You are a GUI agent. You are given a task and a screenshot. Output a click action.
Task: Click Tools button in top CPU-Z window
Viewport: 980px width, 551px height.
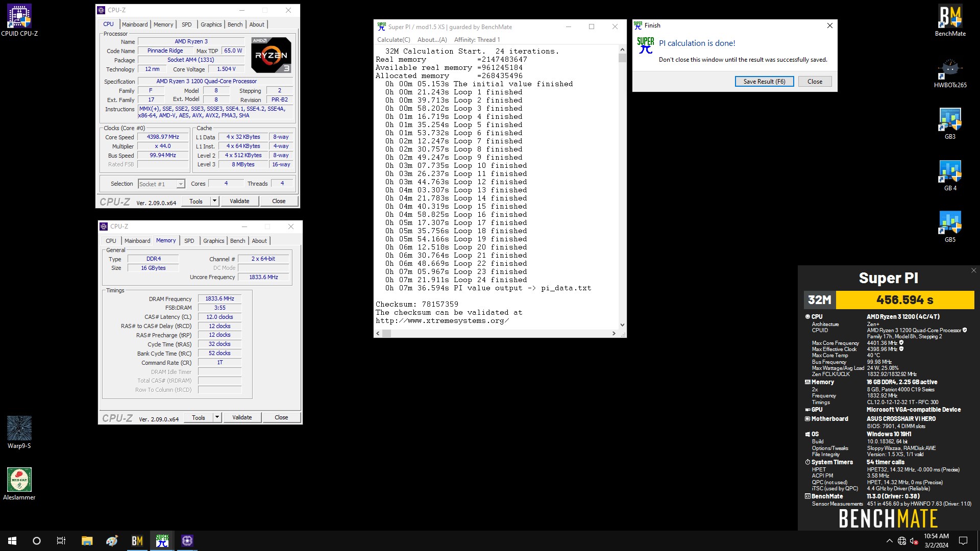pos(196,201)
